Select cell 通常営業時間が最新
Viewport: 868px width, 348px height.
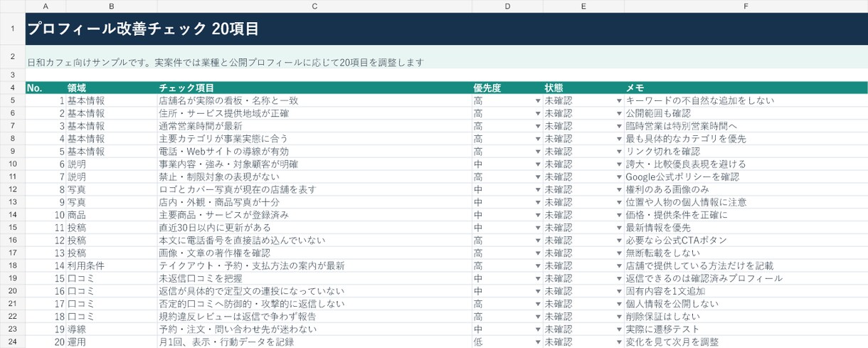click(314, 126)
